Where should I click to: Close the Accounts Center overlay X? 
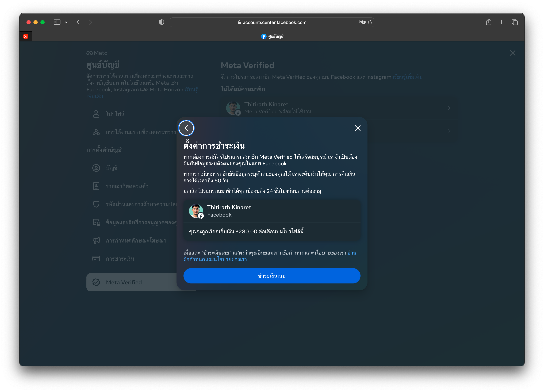tap(512, 53)
